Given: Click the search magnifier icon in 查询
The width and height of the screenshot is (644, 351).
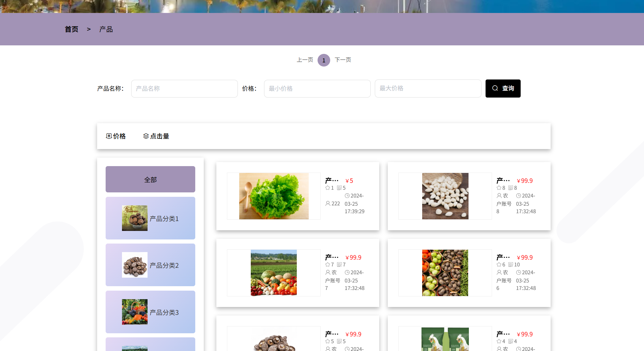Looking at the screenshot, I should 495,88.
